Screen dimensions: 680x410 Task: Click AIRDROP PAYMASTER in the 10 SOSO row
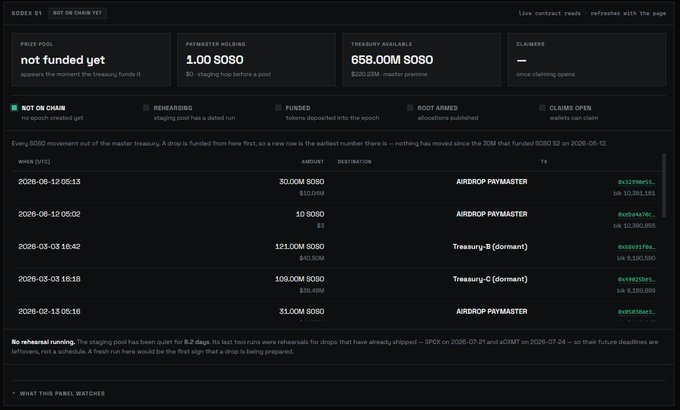click(x=492, y=214)
